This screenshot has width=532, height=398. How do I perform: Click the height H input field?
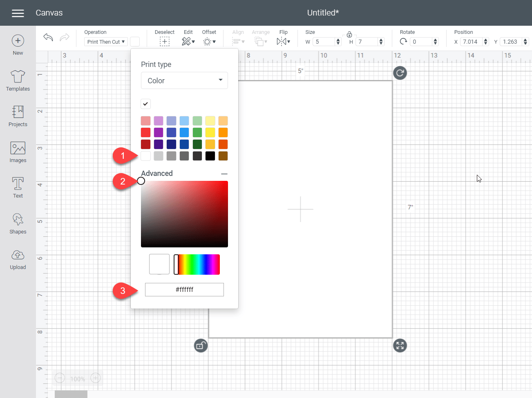tap(367, 42)
